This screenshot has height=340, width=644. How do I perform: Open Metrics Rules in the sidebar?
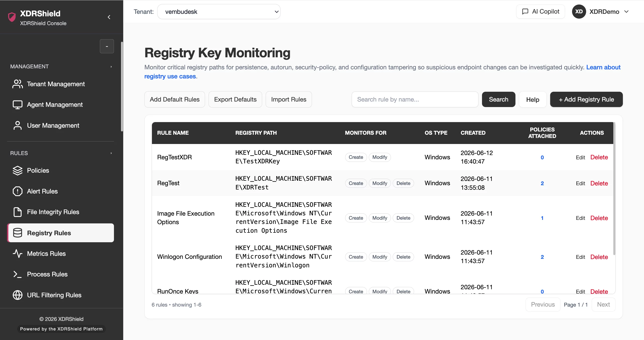pyautogui.click(x=61, y=254)
